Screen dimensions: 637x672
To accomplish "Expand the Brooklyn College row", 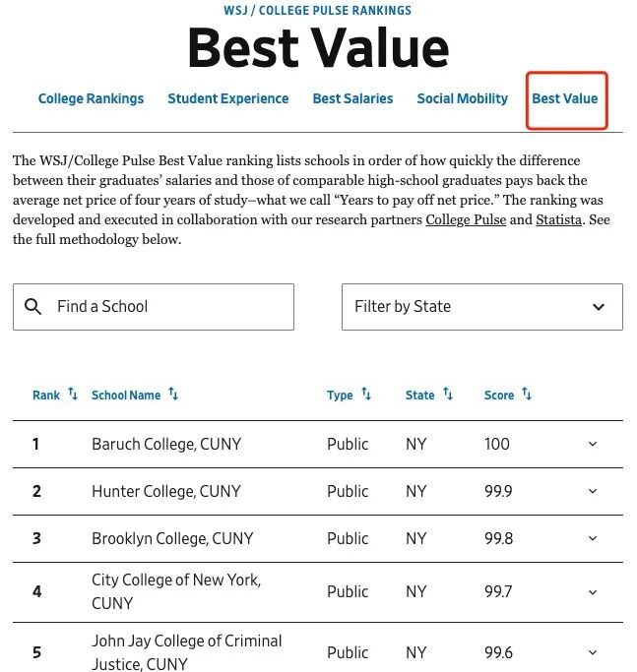I will tap(592, 538).
